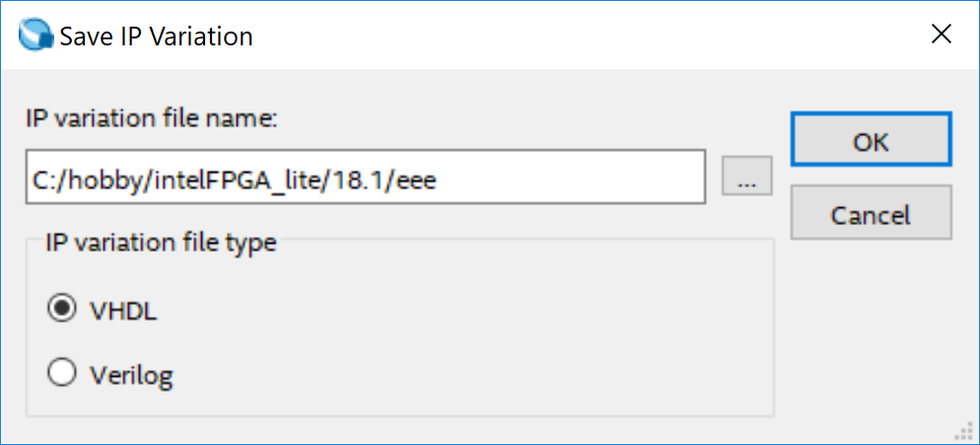Image resolution: width=980 pixels, height=445 pixels.
Task: Click the 'IP variation file name:' label
Action: click(152, 120)
